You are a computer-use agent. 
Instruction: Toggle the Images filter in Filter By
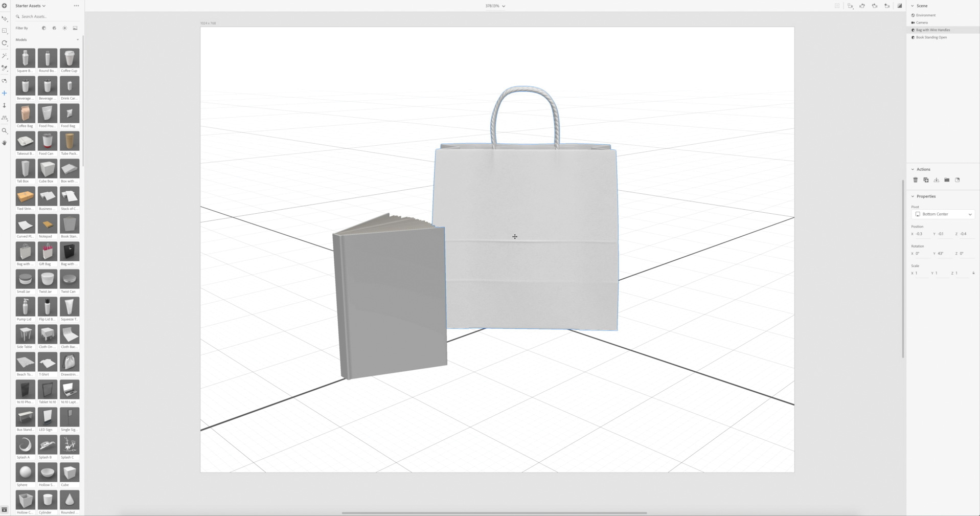pos(75,28)
